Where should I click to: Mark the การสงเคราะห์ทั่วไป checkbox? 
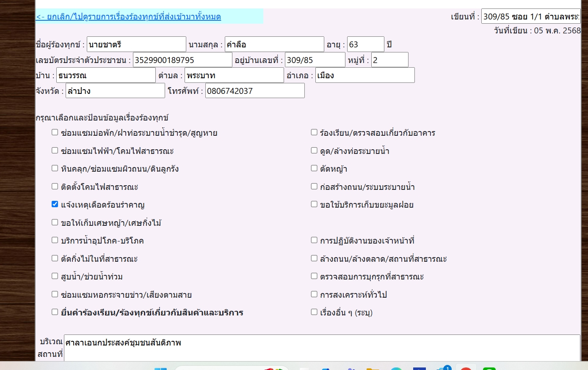(x=314, y=294)
